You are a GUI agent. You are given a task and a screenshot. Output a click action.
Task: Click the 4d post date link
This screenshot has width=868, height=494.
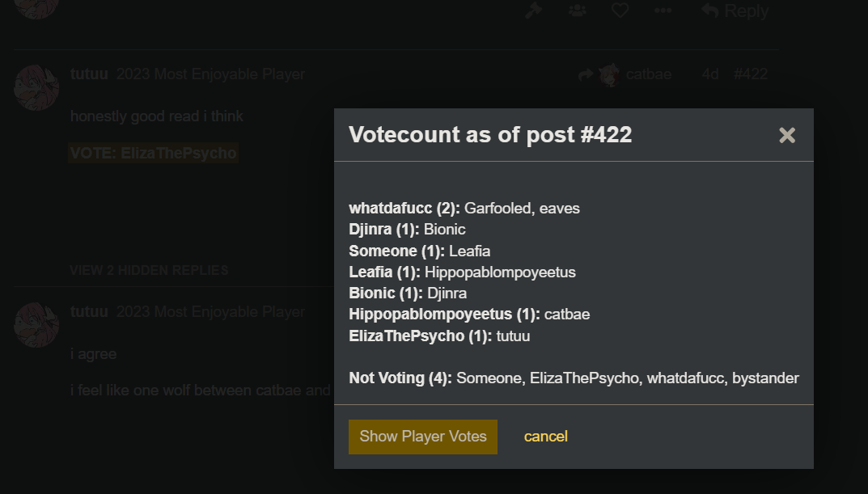[710, 74]
